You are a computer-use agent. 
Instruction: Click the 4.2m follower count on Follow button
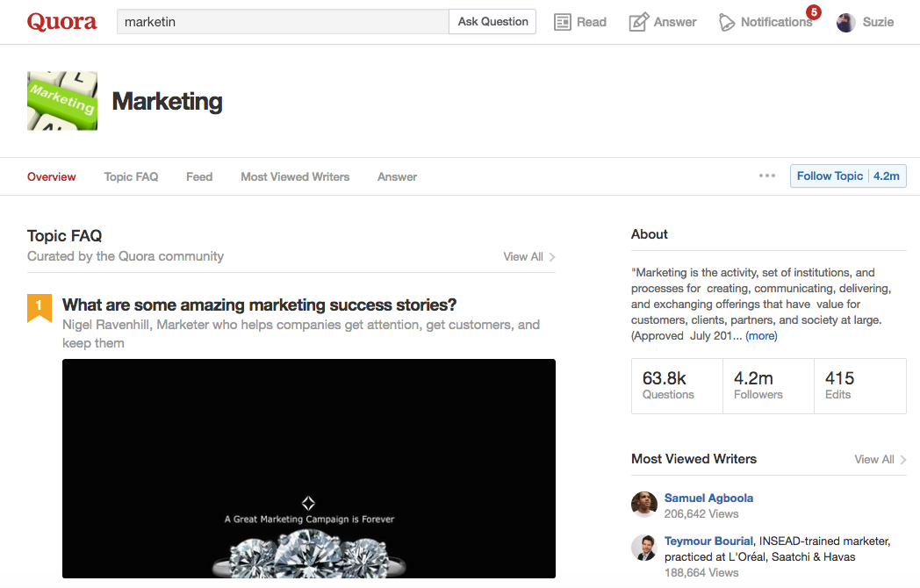(x=886, y=176)
